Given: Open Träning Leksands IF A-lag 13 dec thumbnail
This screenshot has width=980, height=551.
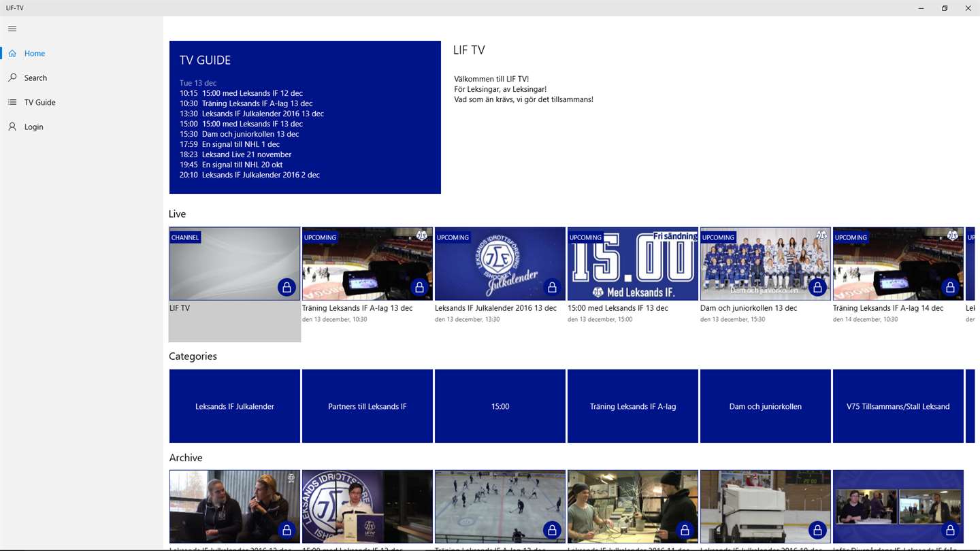Looking at the screenshot, I should click(x=367, y=264).
